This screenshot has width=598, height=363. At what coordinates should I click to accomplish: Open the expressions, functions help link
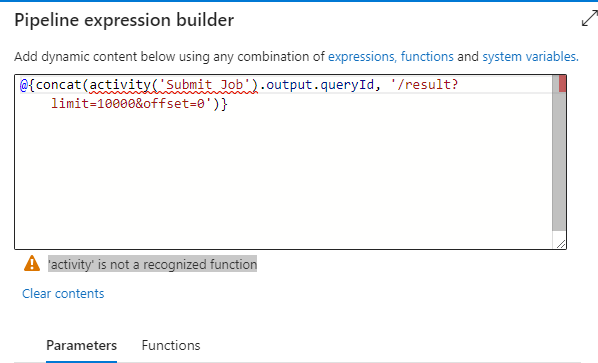[391, 56]
